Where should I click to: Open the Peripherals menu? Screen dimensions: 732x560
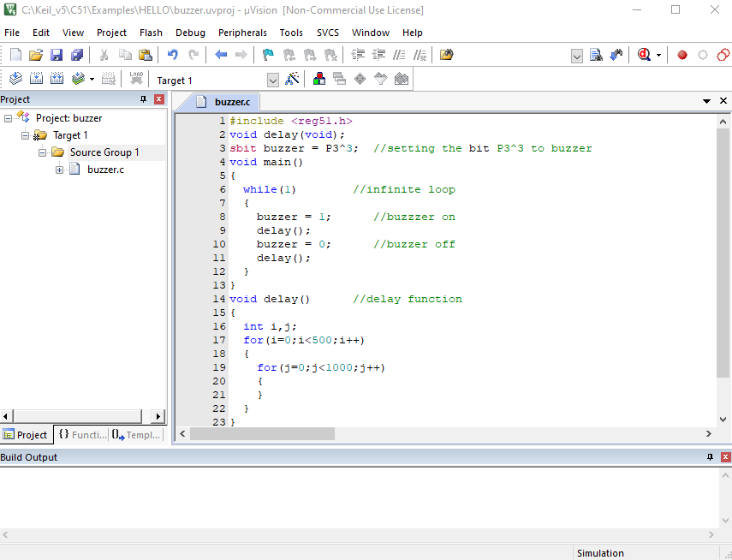pyautogui.click(x=242, y=33)
